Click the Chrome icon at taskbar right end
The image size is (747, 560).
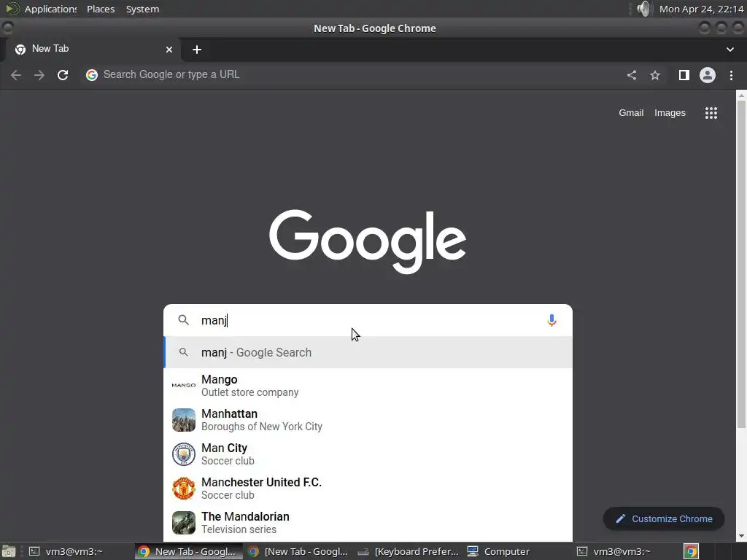click(x=691, y=551)
